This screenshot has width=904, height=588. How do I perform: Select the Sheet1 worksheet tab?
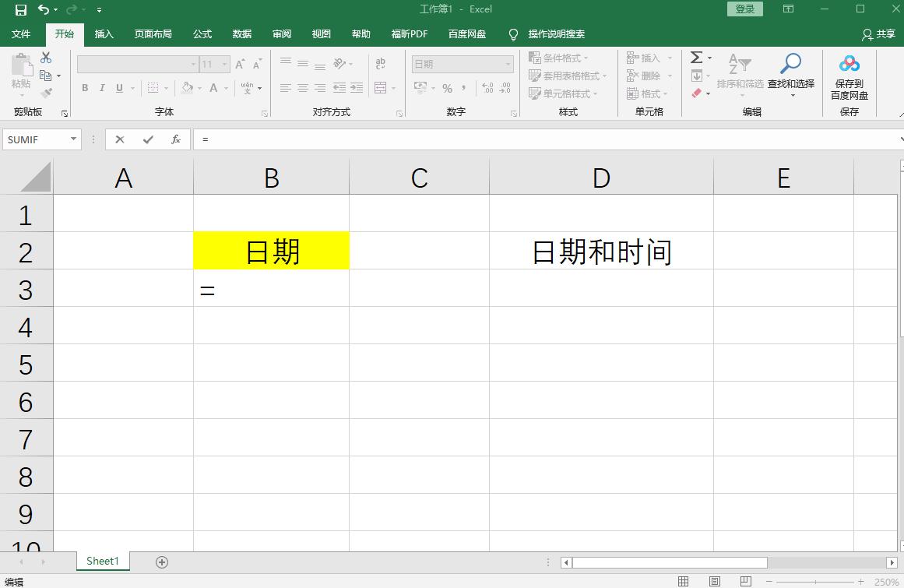(x=102, y=561)
